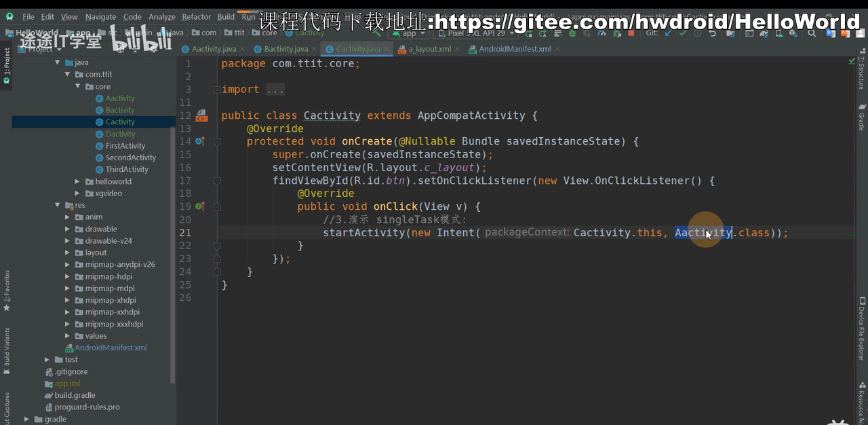Revert changes with the undo arrow icon
The image size is (868, 425).
tap(712, 33)
